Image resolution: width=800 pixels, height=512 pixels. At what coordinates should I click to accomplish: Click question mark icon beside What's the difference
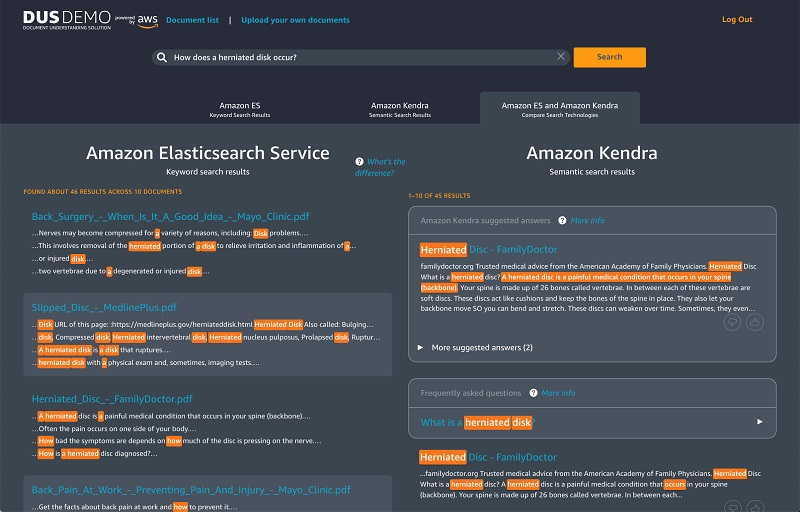tap(359, 161)
